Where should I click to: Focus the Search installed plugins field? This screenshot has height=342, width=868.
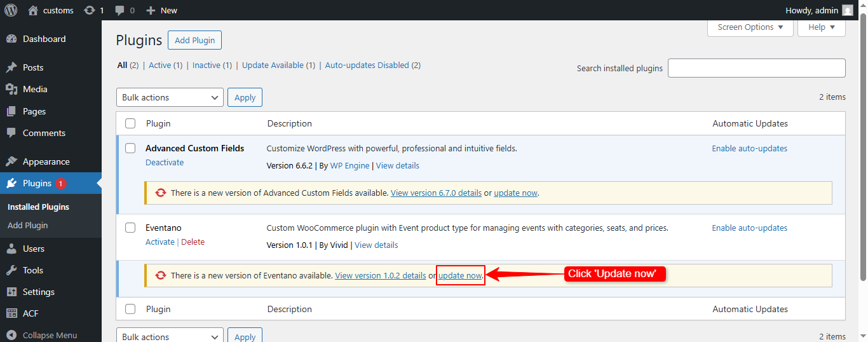click(x=756, y=68)
